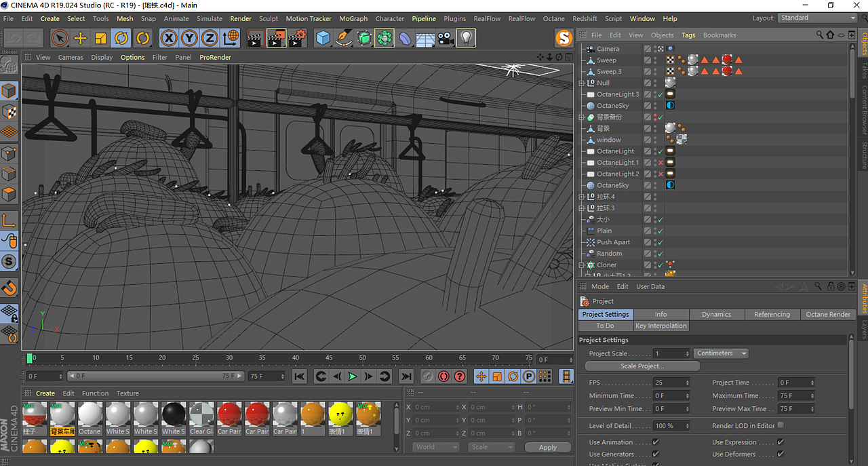Add a Light object from toolbar
Image resolution: width=868 pixels, height=466 pixels.
465,38
